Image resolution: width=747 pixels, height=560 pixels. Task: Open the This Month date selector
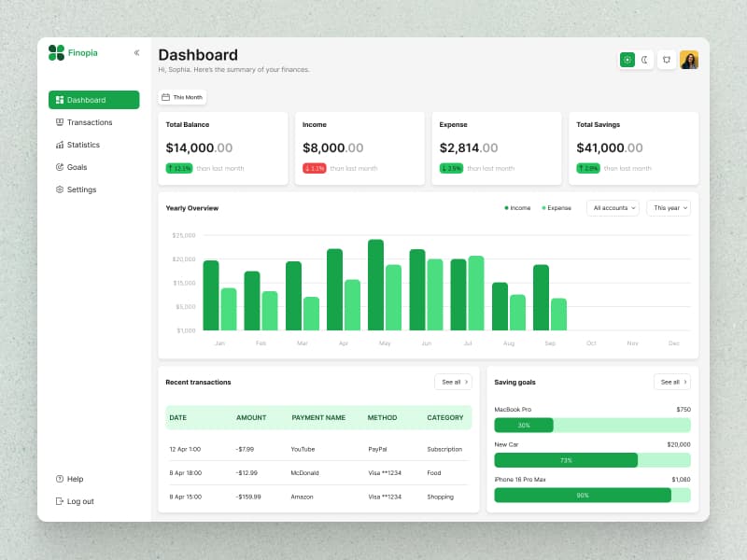[182, 97]
